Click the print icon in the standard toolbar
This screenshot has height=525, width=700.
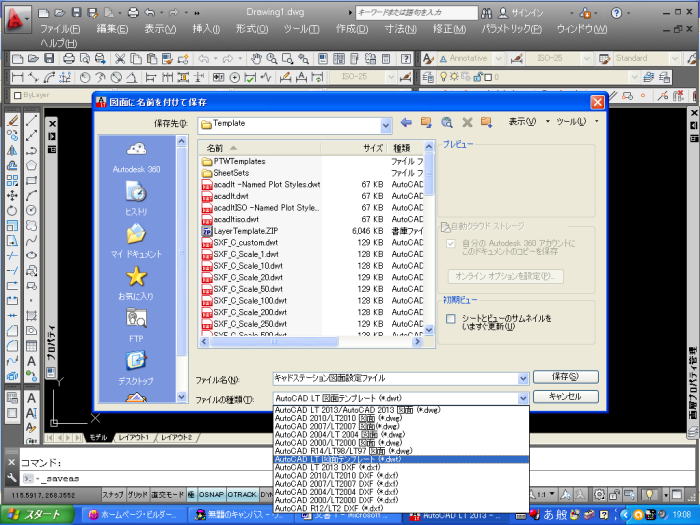(68, 58)
